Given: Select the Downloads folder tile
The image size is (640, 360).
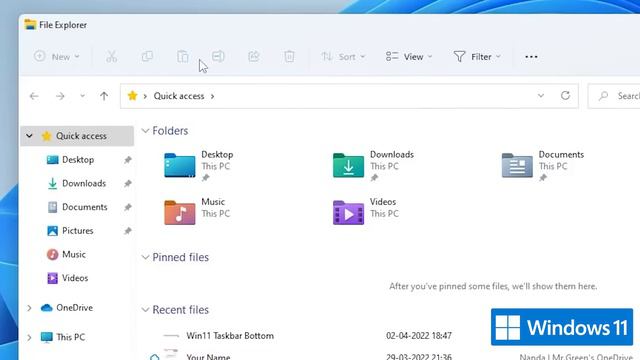Looking at the screenshot, I should coord(373,165).
